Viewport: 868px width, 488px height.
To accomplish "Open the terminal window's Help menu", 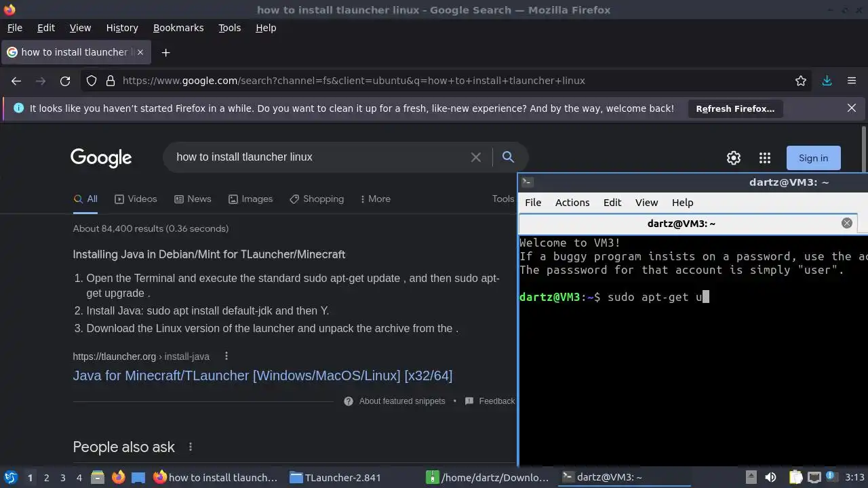I will (682, 203).
